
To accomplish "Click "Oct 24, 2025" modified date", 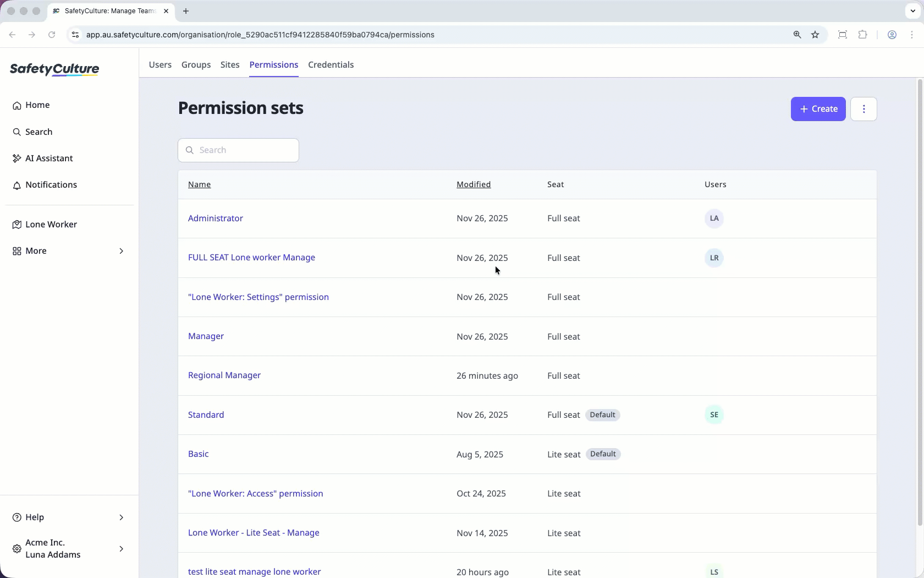I will [481, 494].
